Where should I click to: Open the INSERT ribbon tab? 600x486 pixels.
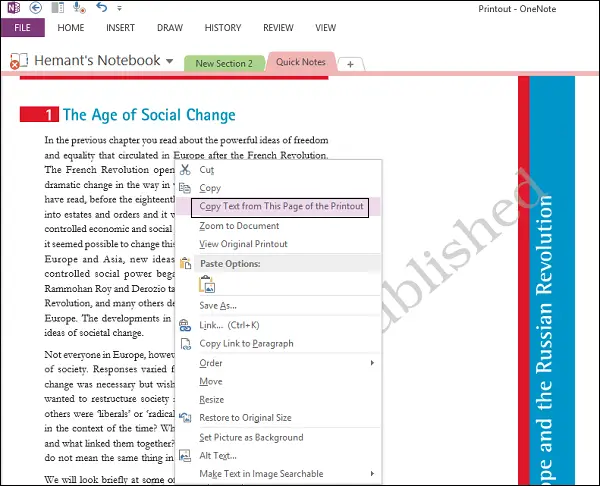(121, 28)
